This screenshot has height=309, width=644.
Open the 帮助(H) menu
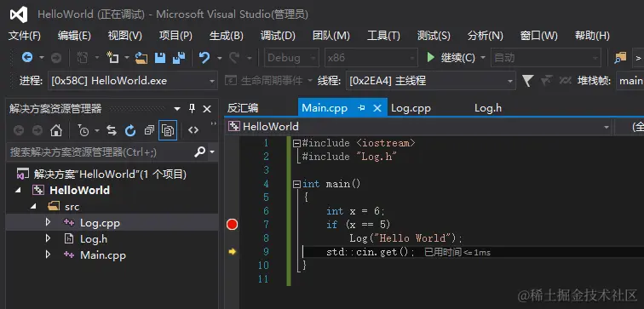(592, 36)
